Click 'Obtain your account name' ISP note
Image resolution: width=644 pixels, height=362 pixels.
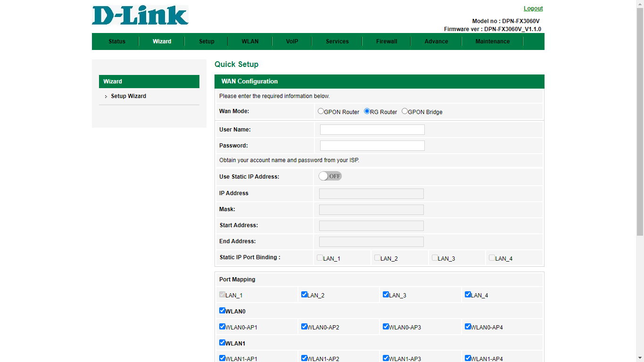(289, 160)
